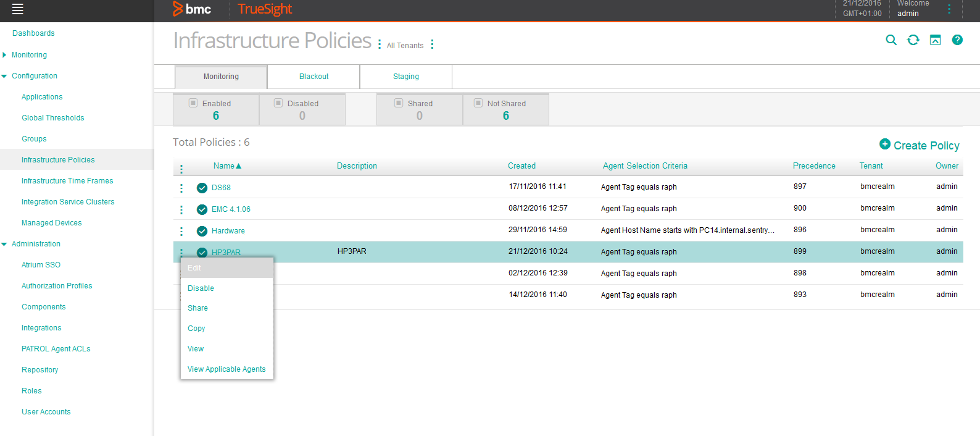This screenshot has height=436, width=980.
Task: Open Managed Devices in sidebar
Action: 52,223
